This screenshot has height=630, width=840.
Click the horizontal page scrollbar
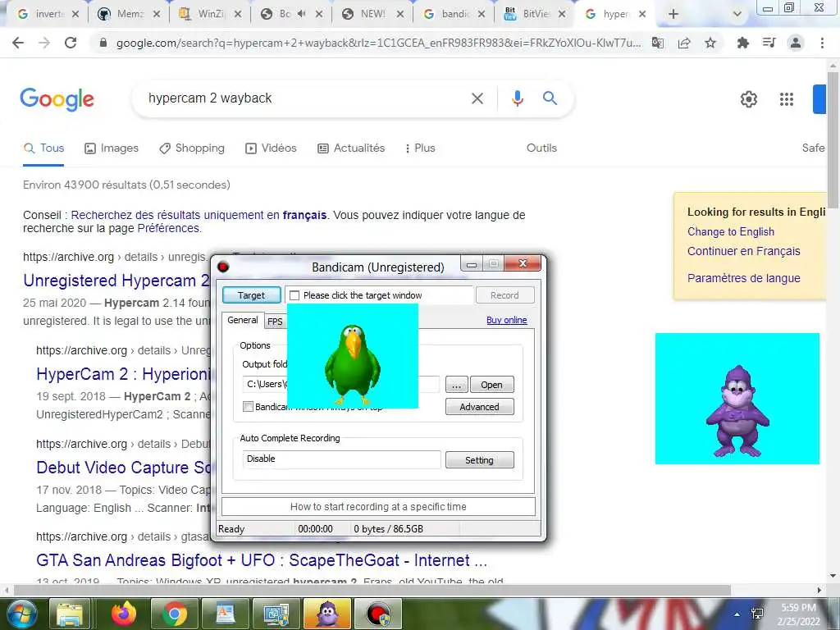[372, 590]
